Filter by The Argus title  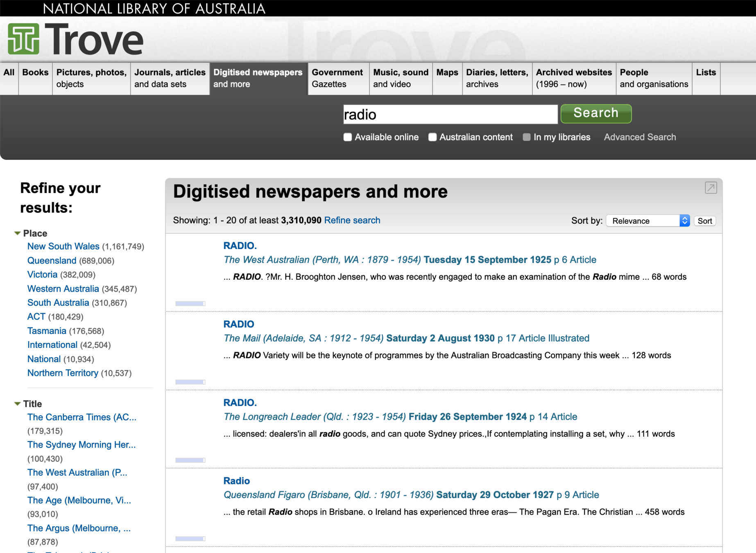(79, 528)
